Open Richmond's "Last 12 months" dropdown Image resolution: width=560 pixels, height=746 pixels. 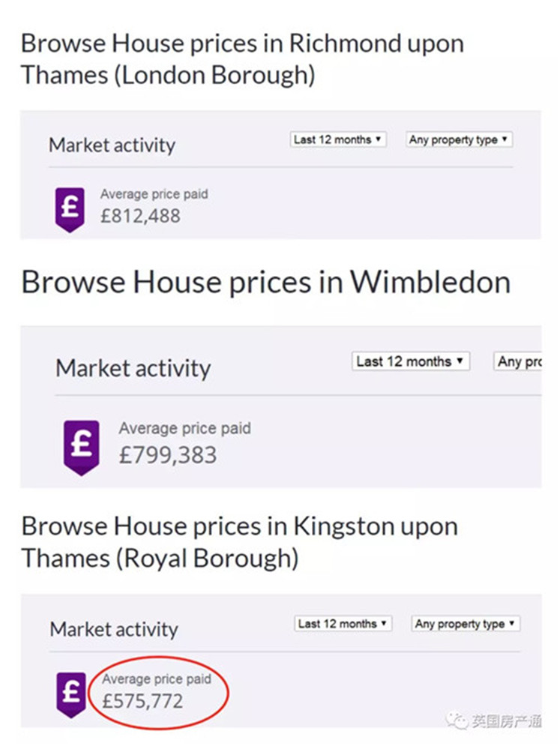[x=338, y=139]
